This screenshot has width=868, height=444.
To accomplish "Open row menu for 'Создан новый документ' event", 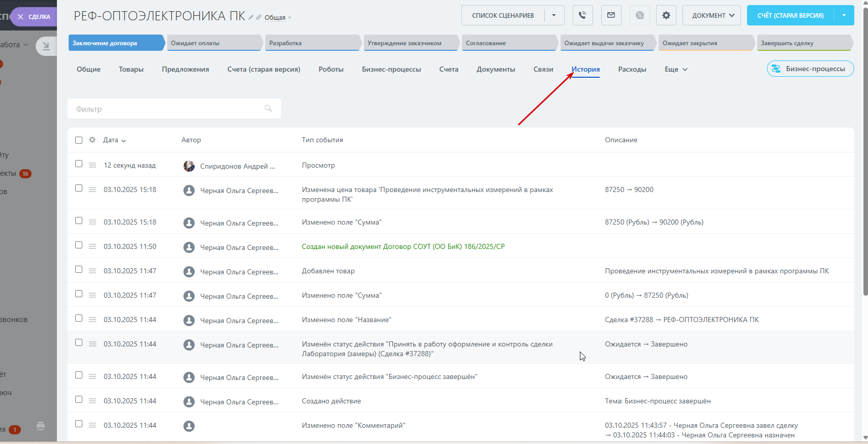I will pyautogui.click(x=92, y=246).
